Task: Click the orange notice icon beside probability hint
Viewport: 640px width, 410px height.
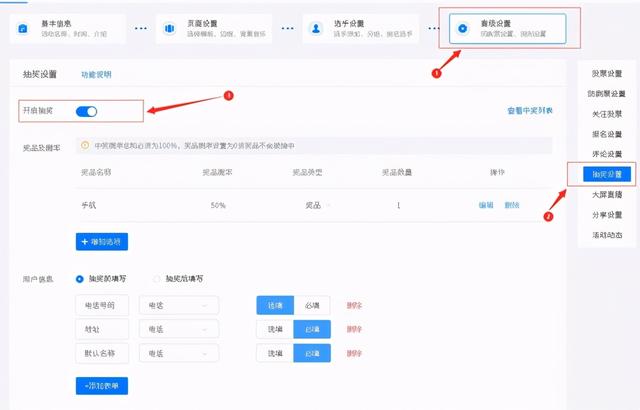Action: tap(85, 145)
